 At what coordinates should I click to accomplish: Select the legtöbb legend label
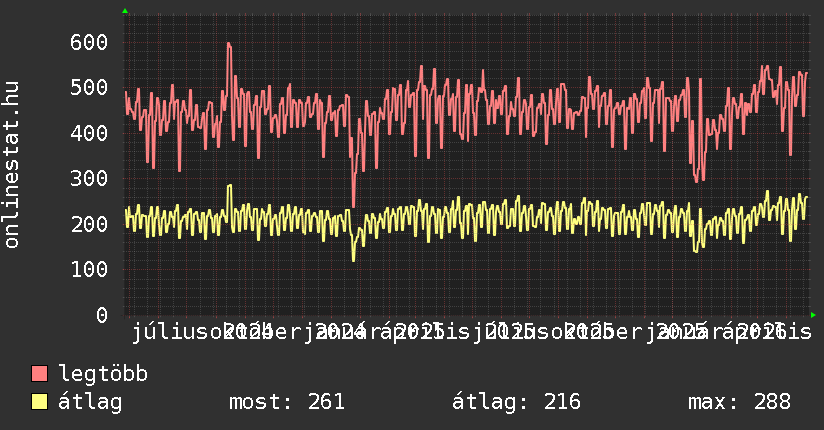[103, 374]
